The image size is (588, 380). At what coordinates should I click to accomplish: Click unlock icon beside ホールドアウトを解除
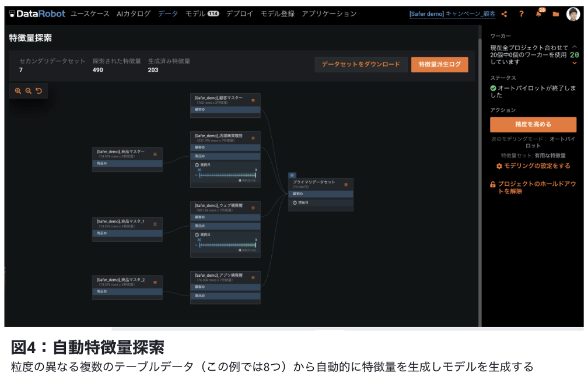(493, 184)
